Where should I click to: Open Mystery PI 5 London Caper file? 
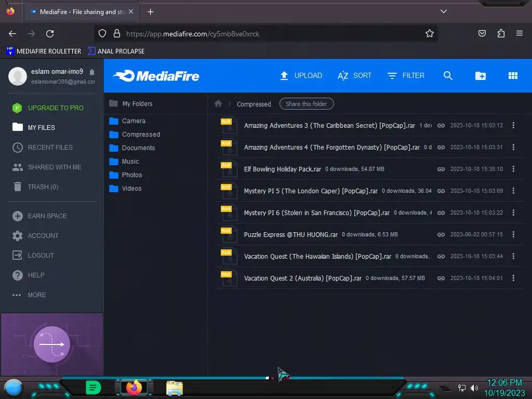(x=311, y=191)
